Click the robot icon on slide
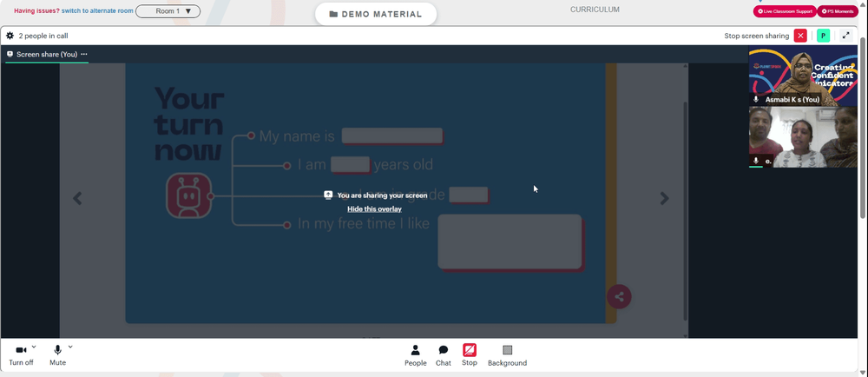 pos(189,195)
